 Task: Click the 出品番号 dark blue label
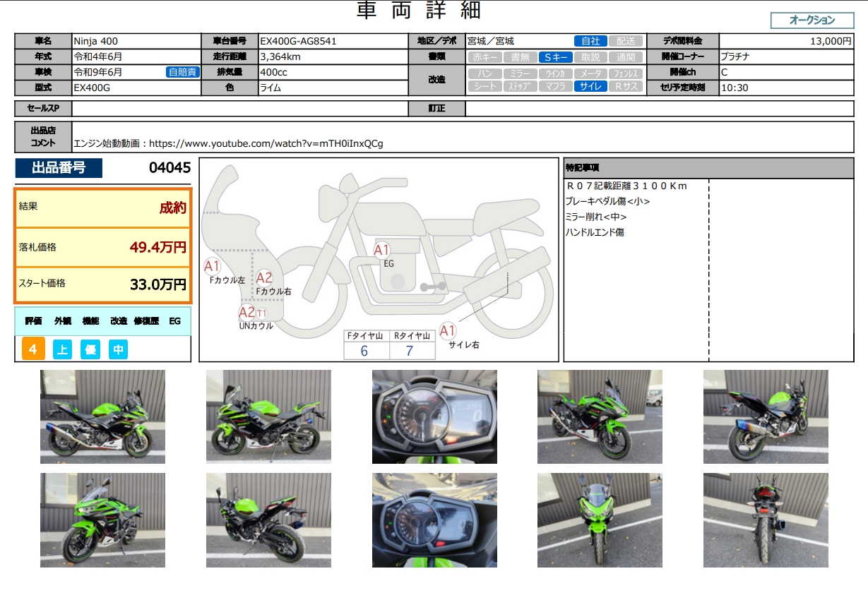point(59,168)
